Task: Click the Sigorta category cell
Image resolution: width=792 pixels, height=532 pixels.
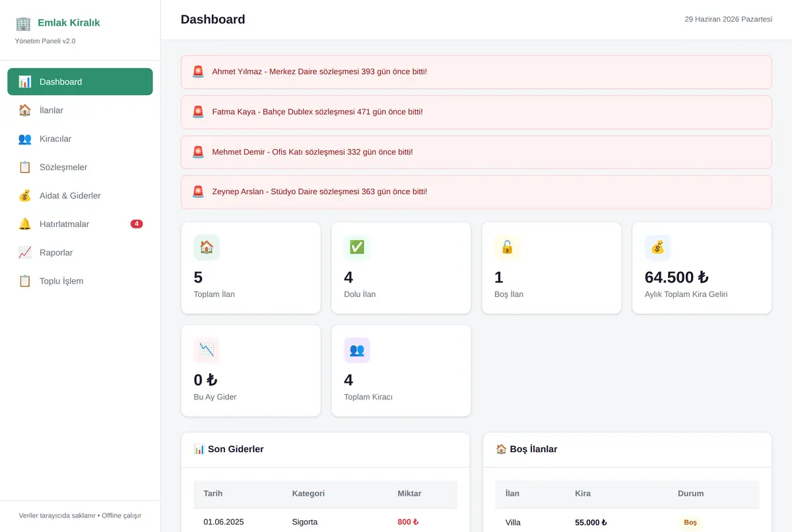Action: coord(305,522)
